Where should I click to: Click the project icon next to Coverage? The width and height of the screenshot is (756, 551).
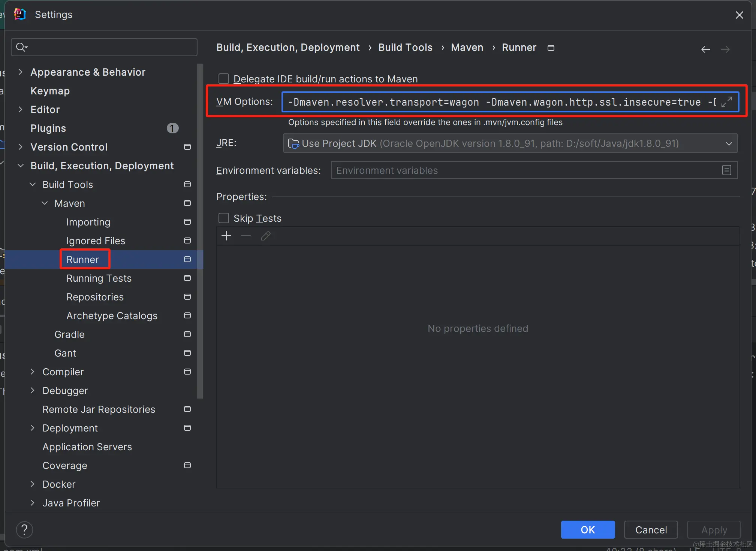click(x=187, y=465)
